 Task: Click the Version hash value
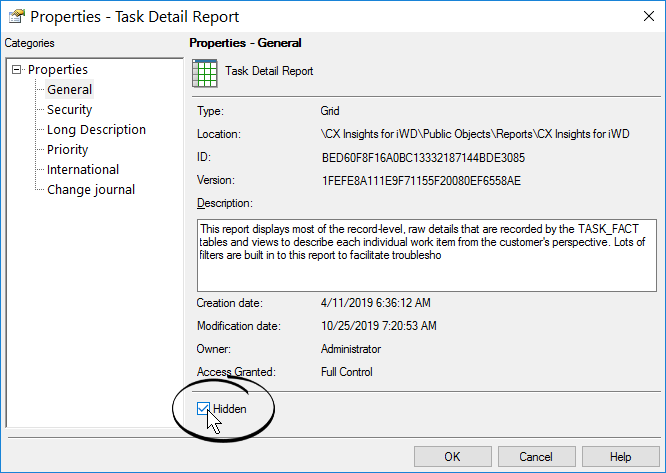tap(423, 181)
